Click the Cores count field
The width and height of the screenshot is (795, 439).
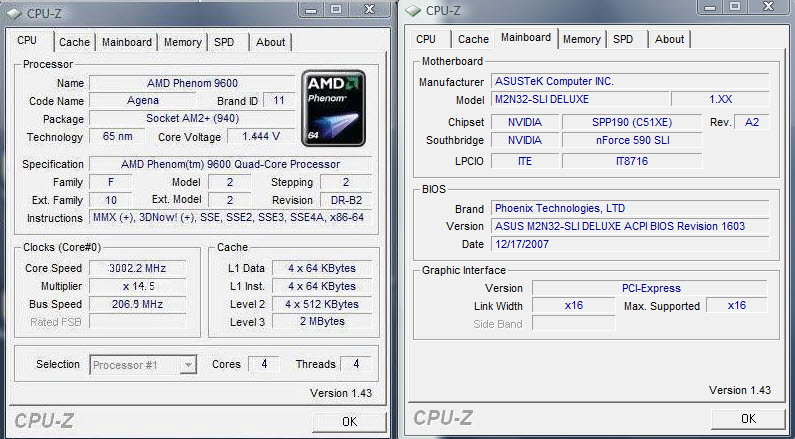(264, 364)
